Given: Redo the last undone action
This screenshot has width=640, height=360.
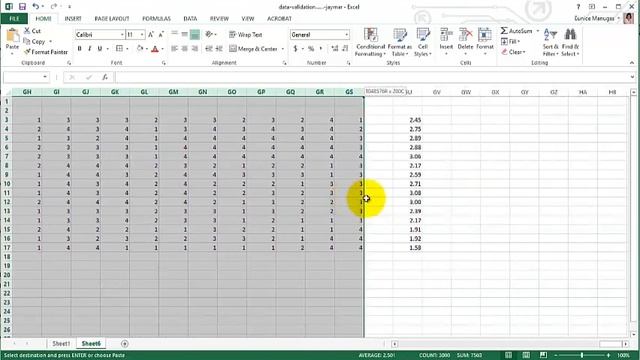Looking at the screenshot, I should click(x=53, y=7).
